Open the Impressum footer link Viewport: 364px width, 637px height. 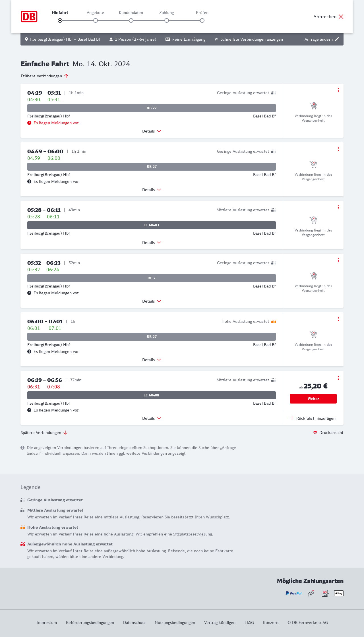[47, 622]
